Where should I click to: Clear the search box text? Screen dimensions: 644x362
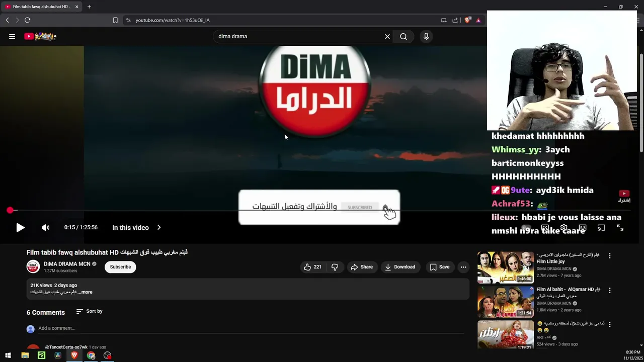(x=387, y=36)
